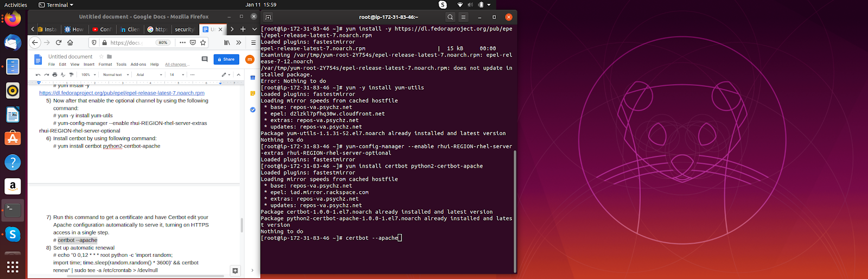
Task: Click Activities in the top bar
Action: click(16, 5)
